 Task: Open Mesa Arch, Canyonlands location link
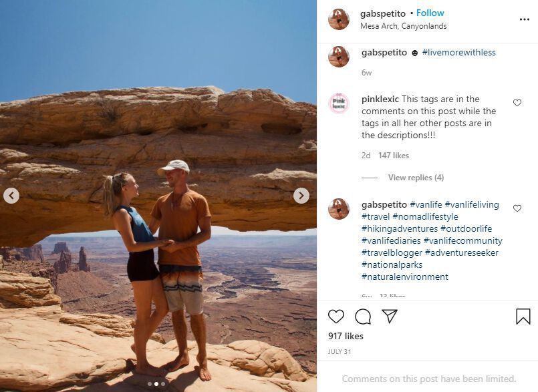pyautogui.click(x=404, y=26)
